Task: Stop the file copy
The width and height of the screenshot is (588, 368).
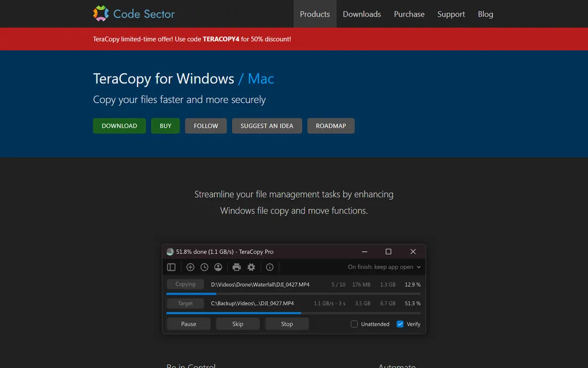Action: tap(287, 324)
